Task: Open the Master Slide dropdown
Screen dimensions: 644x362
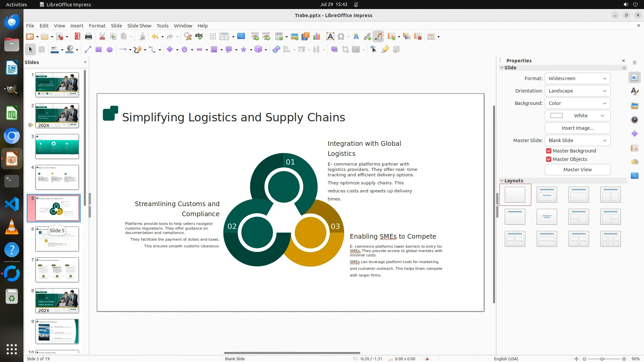Action: [x=577, y=140]
